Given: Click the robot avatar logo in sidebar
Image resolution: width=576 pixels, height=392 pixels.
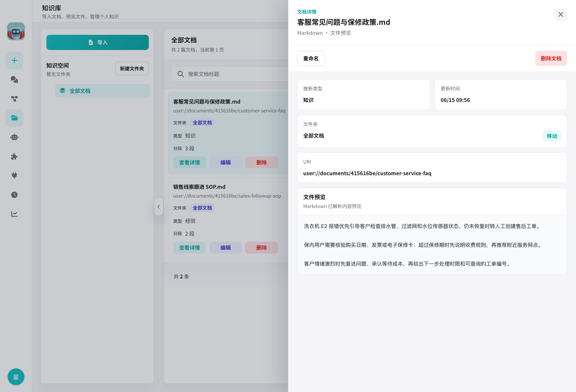Looking at the screenshot, I should coord(16,31).
